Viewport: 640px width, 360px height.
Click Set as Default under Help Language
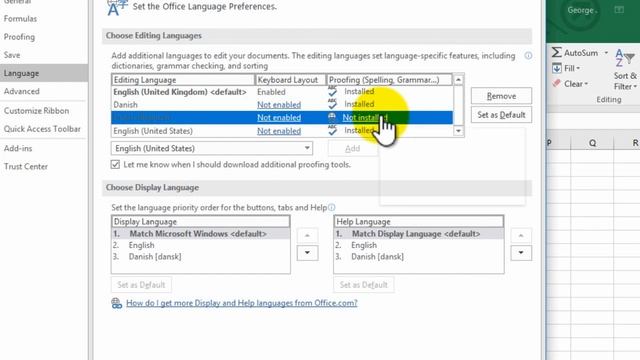click(x=364, y=285)
